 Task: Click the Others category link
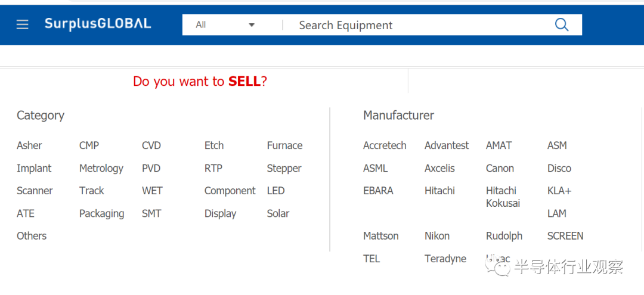coord(32,236)
